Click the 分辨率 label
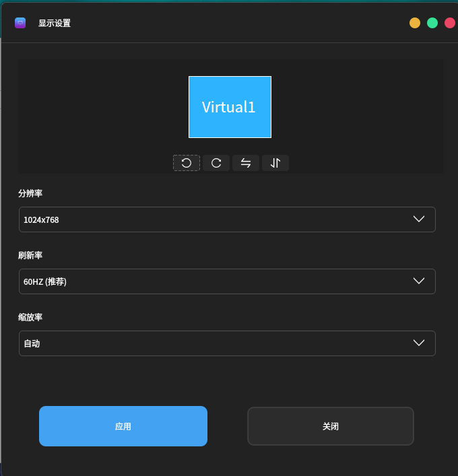The image size is (458, 476). tap(30, 193)
